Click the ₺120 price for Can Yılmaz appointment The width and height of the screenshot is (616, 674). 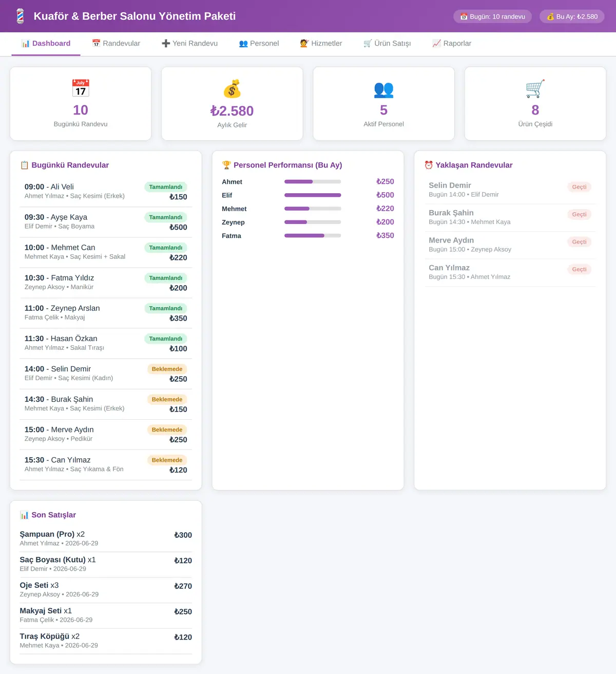[x=178, y=470]
